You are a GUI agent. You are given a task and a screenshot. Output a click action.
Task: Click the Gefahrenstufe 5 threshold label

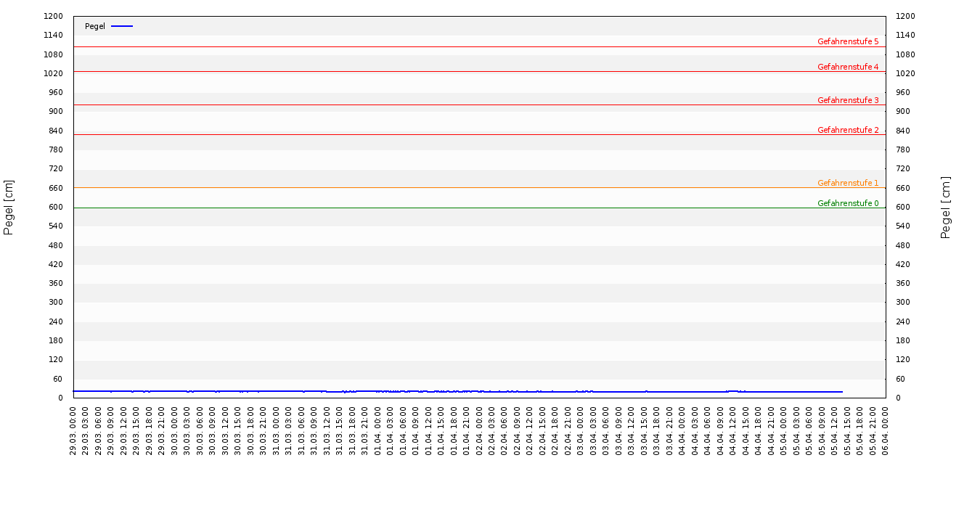pos(847,41)
